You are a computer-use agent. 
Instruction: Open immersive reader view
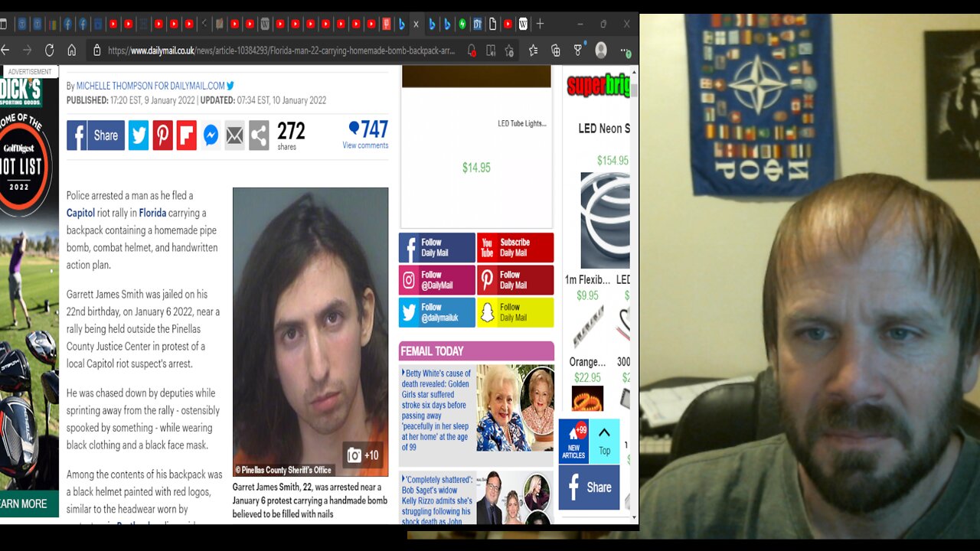(491, 51)
